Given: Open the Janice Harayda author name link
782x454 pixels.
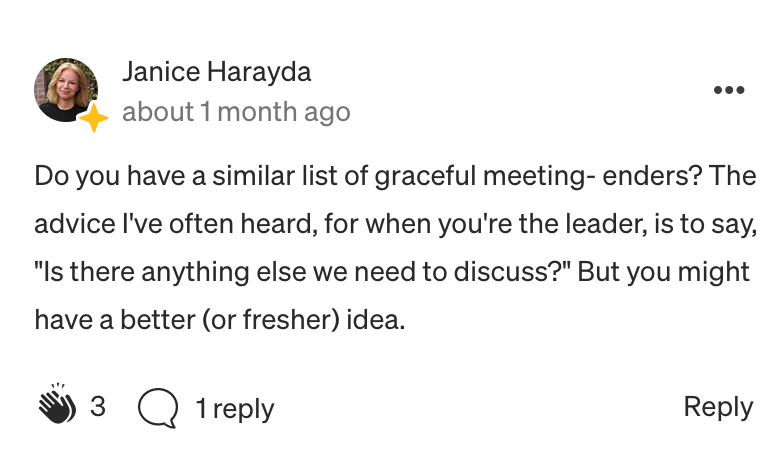Looking at the screenshot, I should (x=217, y=72).
